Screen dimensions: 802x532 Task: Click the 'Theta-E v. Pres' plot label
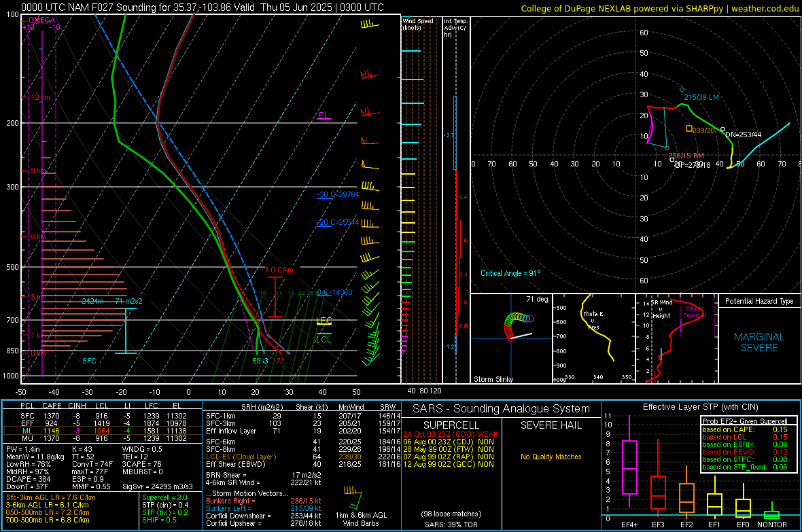[x=593, y=320]
